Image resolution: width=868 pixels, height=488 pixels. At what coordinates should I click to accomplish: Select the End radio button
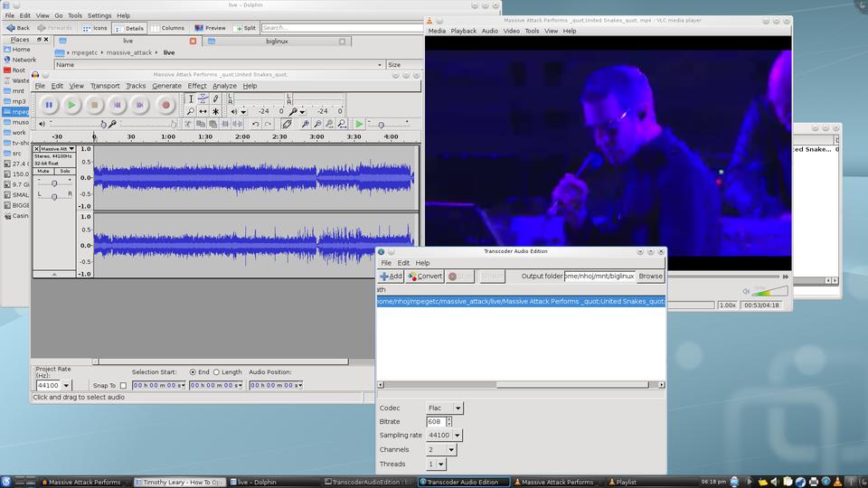tap(193, 372)
